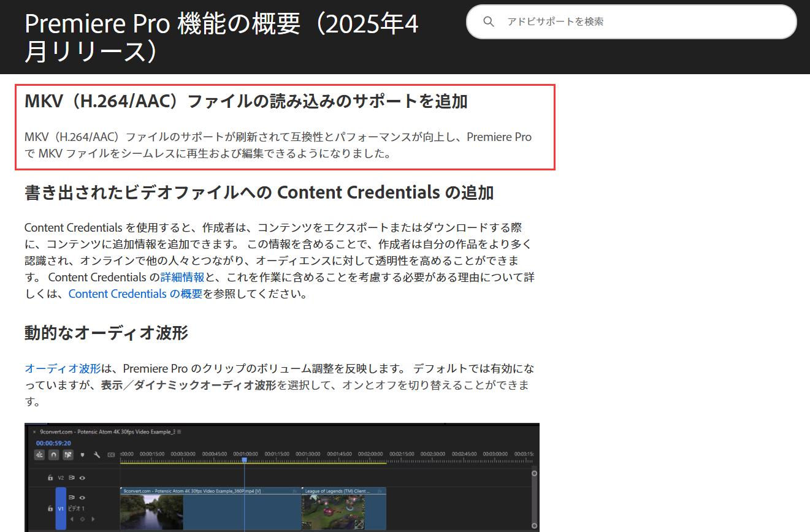Open the Content Credentials の概要 link
Screen dimensions: 810x532
[136, 294]
